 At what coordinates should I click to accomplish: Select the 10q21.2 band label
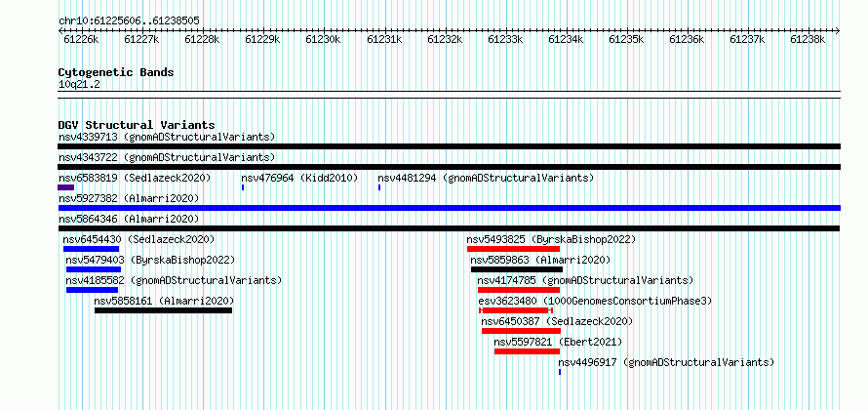(x=79, y=84)
